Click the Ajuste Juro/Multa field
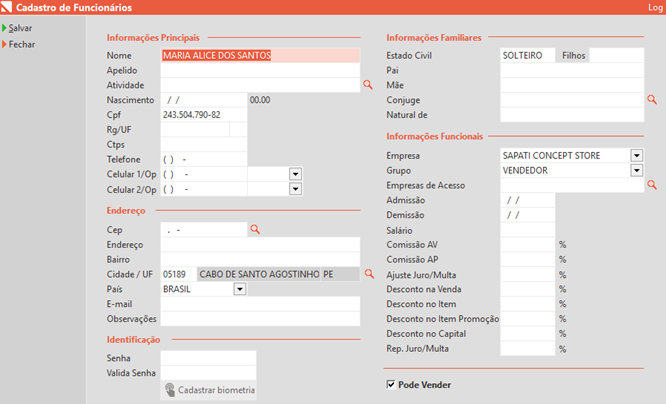 (528, 275)
